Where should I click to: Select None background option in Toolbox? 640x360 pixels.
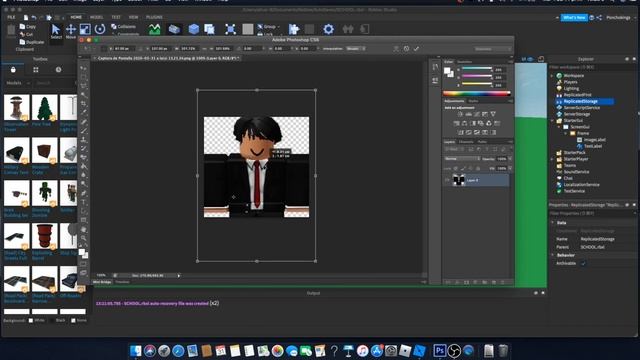pyautogui.click(x=73, y=320)
